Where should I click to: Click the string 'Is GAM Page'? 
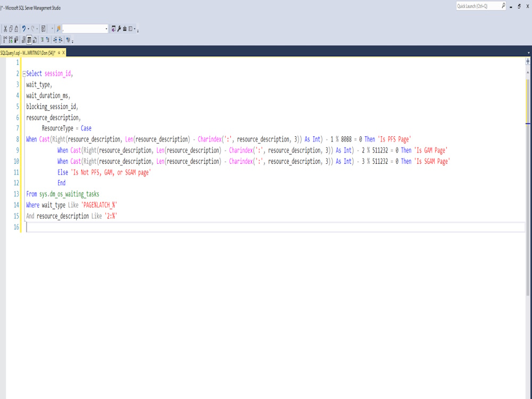[x=431, y=151]
